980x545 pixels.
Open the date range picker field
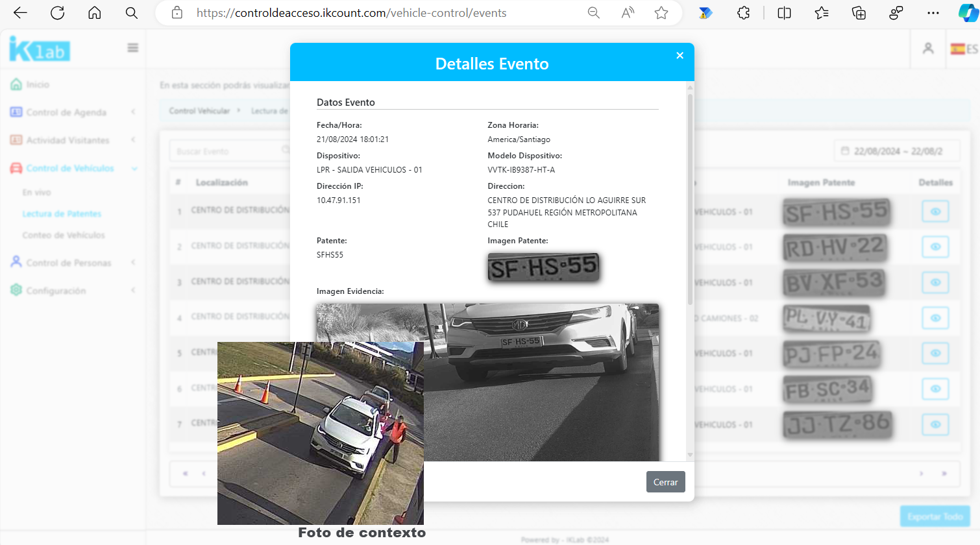[897, 151]
